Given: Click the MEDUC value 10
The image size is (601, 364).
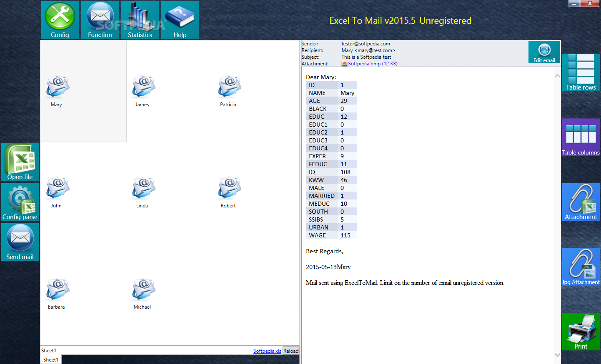Looking at the screenshot, I should 344,204.
